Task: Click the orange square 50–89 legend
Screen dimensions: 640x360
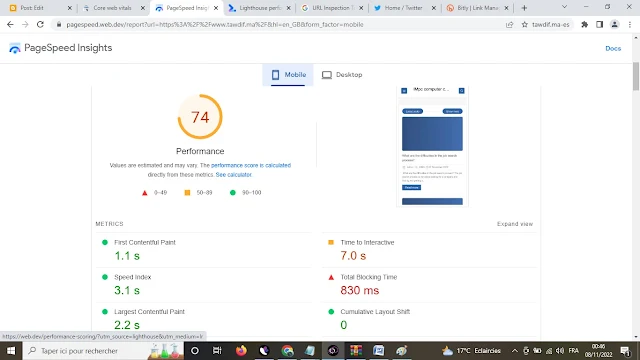Action: 198,193
